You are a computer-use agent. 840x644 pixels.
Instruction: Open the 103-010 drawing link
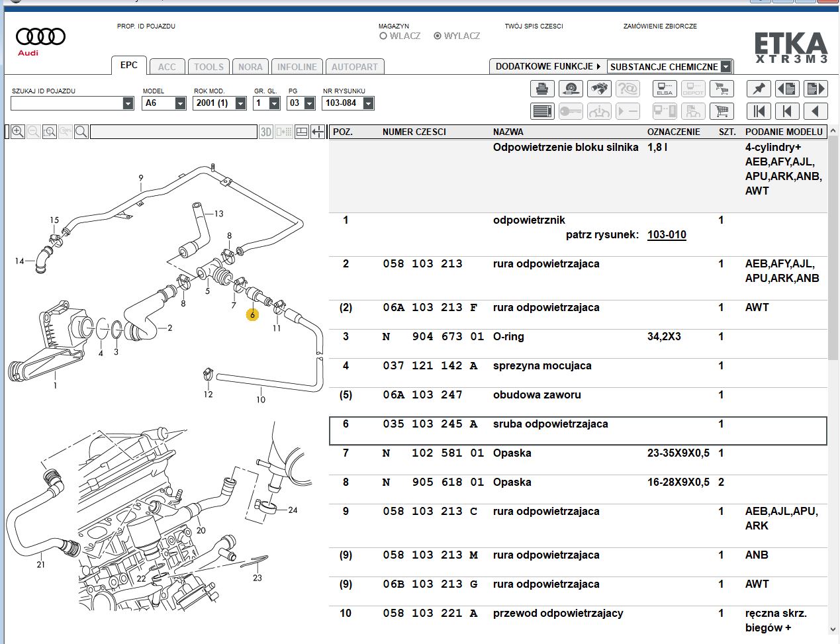(667, 235)
